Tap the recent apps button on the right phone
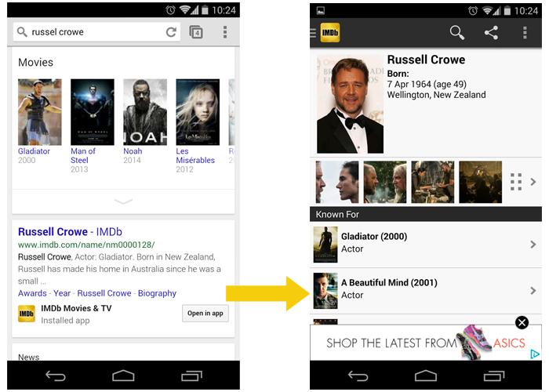This screenshot has width=549, height=392. 494,376
